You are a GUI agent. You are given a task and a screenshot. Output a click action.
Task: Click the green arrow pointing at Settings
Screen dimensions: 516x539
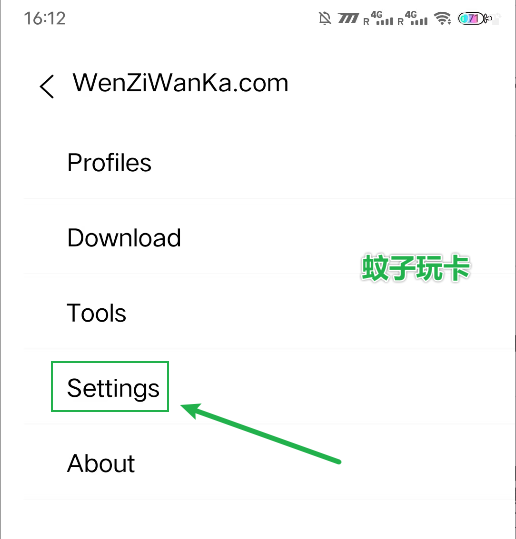tap(261, 433)
